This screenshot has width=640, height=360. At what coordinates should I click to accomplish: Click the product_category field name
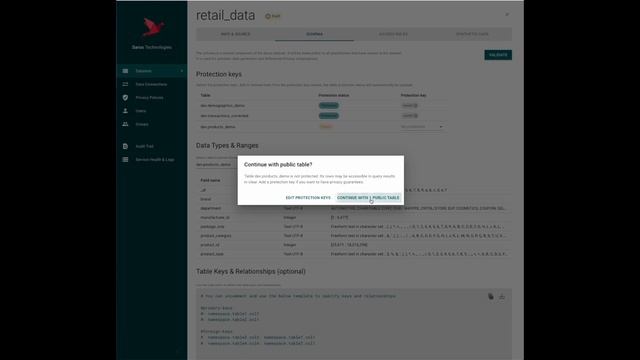[216, 236]
